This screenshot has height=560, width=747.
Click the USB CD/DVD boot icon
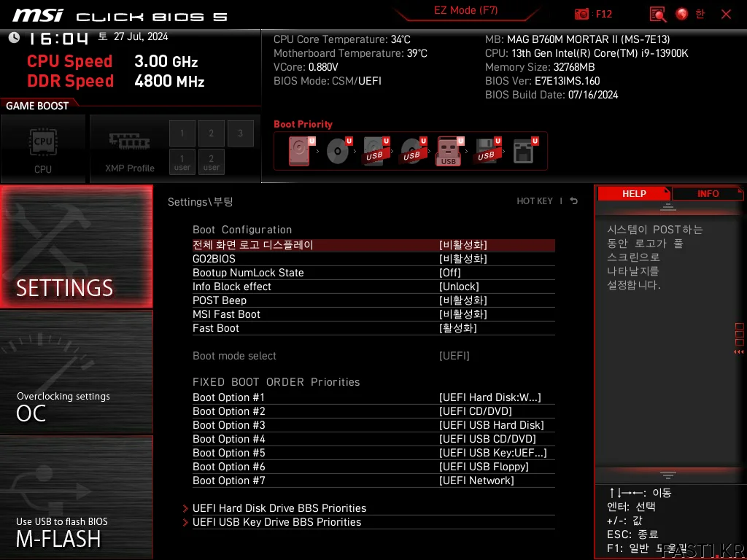(x=413, y=151)
